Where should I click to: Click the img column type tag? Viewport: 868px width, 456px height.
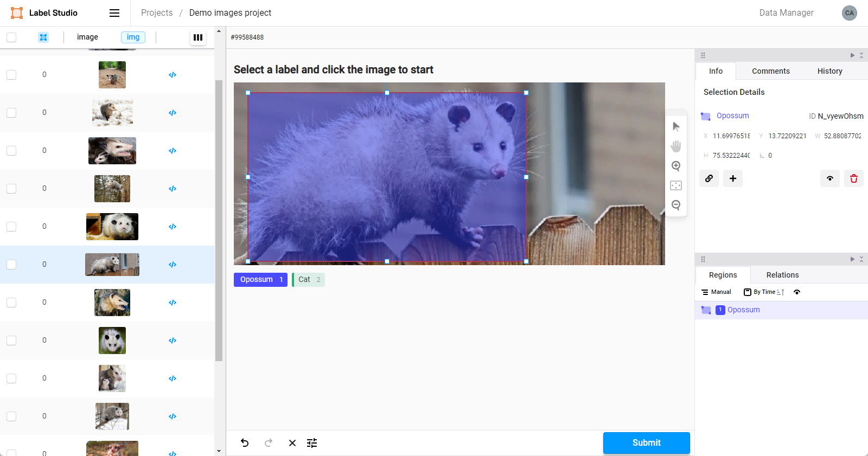(133, 37)
